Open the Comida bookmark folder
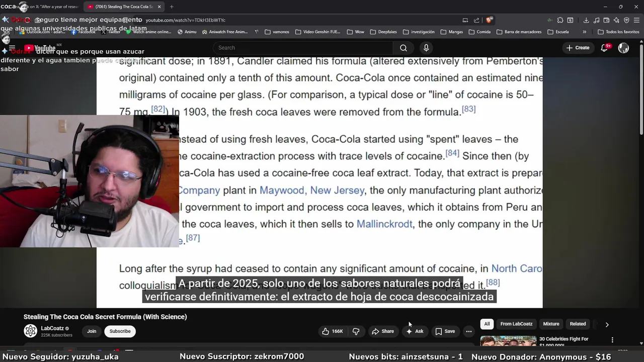 (x=479, y=32)
